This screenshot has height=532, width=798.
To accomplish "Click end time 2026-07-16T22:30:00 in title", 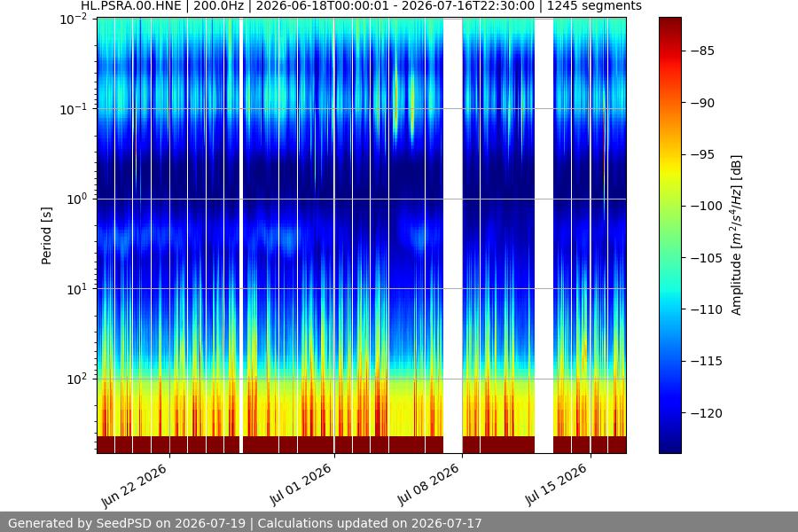I will pyautogui.click(x=468, y=6).
